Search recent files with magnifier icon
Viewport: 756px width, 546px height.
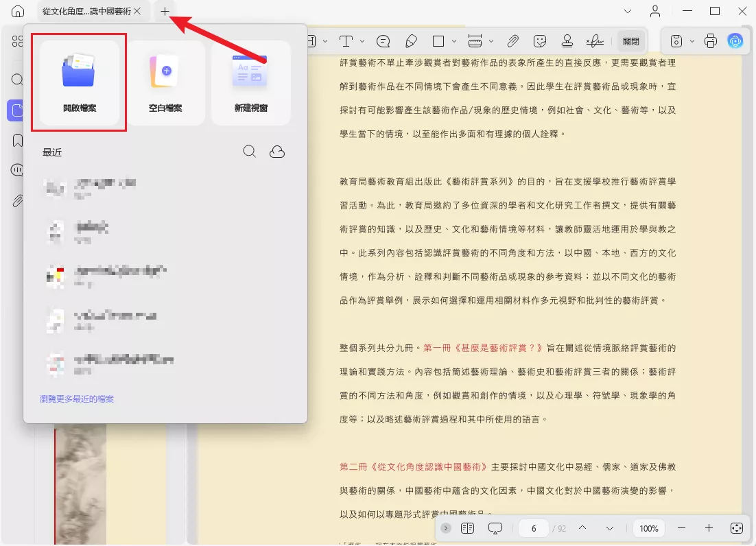coord(249,152)
